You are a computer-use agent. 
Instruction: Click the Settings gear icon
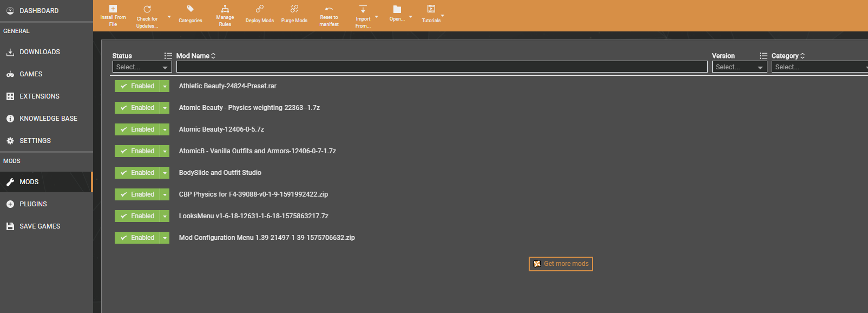click(10, 141)
